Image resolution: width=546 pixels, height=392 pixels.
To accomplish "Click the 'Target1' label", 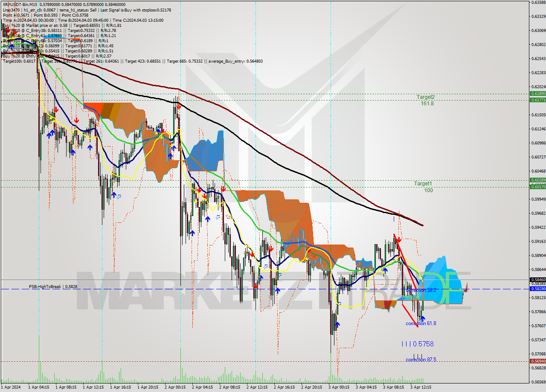I will coord(423,184).
